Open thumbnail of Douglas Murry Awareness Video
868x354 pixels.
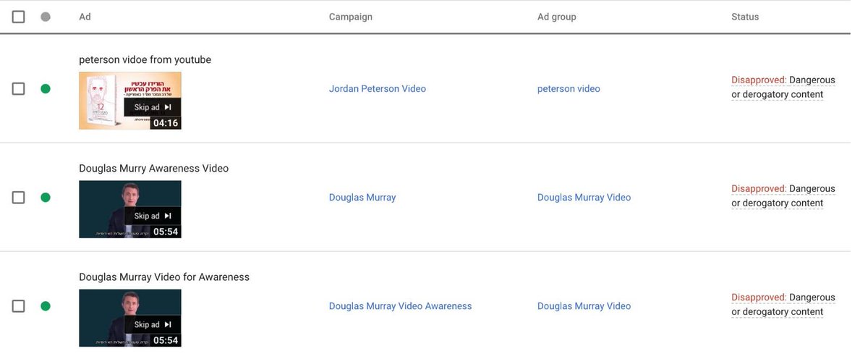coord(130,209)
